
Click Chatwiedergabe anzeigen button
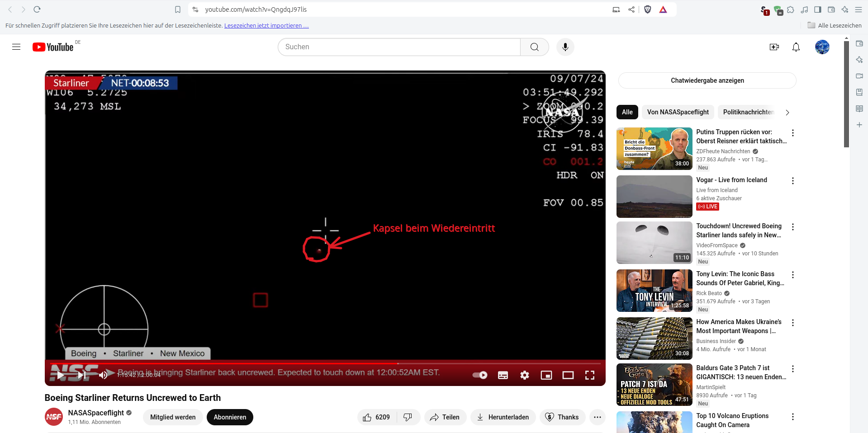[707, 80]
